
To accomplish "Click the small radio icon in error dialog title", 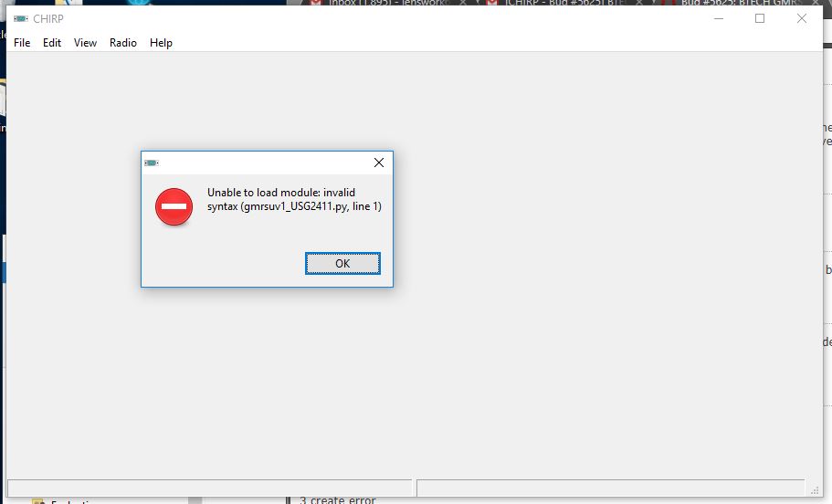I will (x=152, y=163).
